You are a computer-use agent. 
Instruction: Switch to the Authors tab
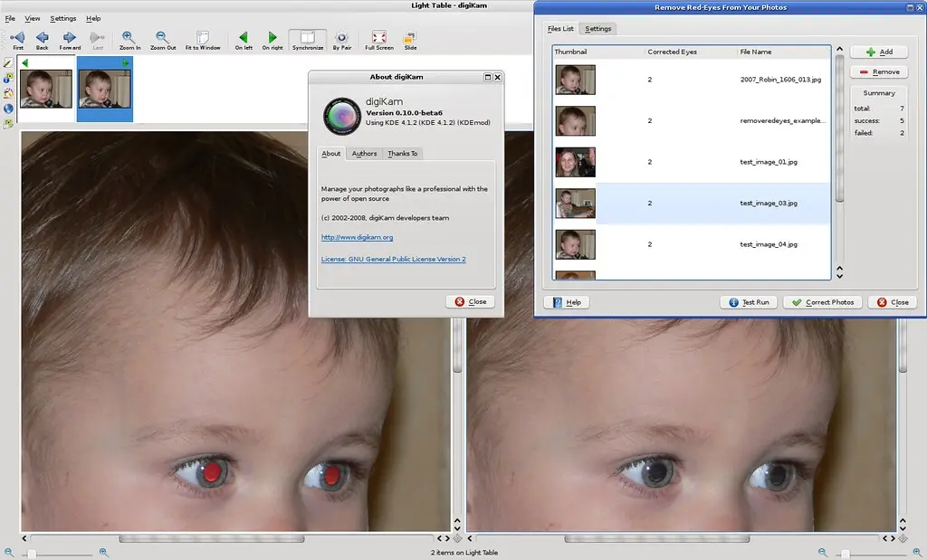(364, 154)
